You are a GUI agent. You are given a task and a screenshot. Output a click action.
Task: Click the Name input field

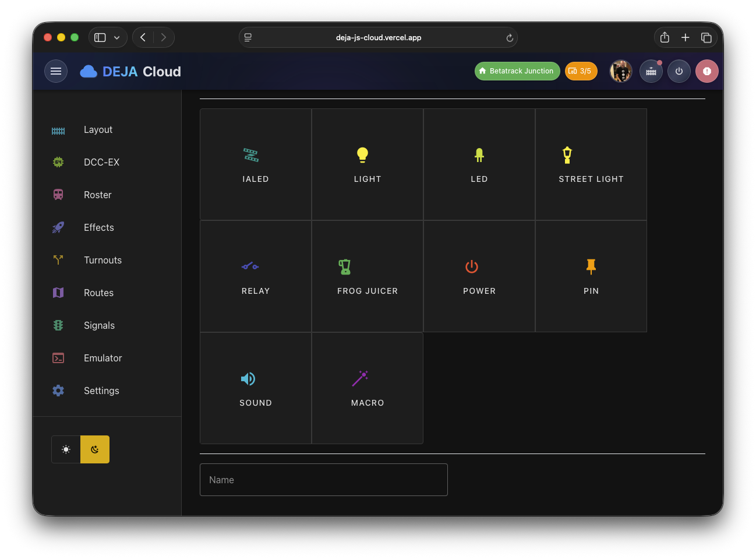point(323,479)
